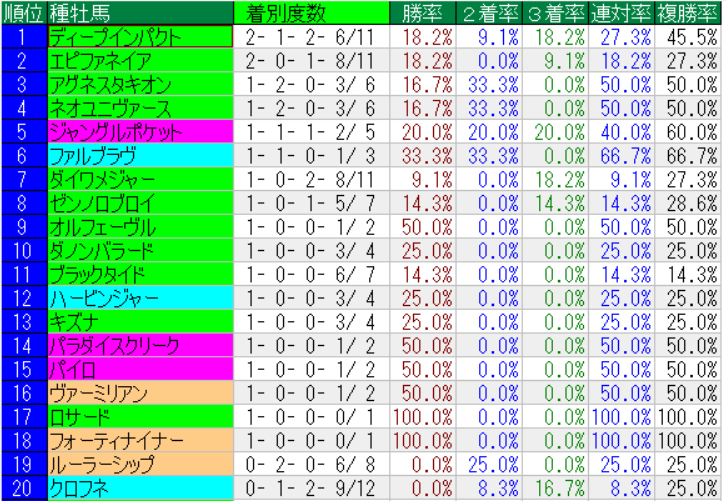Select ジャングルポケット in the sire list
Screen dimensions: 726x501
click(140, 132)
